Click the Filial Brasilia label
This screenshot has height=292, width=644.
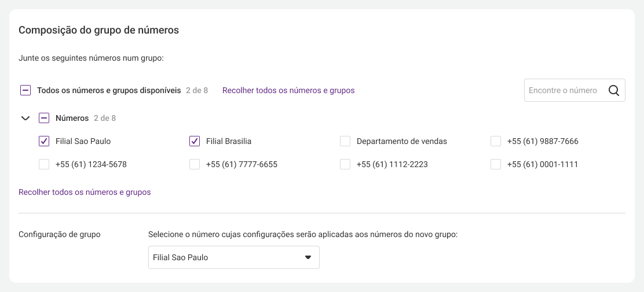(x=229, y=142)
